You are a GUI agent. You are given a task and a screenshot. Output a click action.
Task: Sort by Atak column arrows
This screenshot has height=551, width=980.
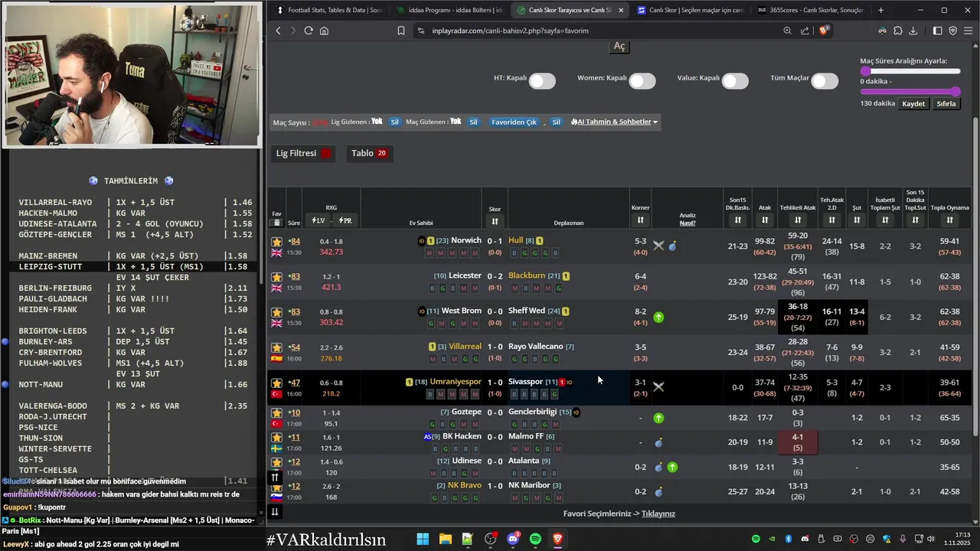765,220
